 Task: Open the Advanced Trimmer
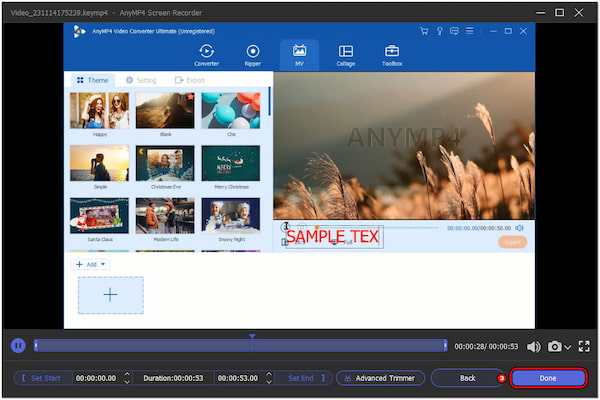pyautogui.click(x=380, y=378)
